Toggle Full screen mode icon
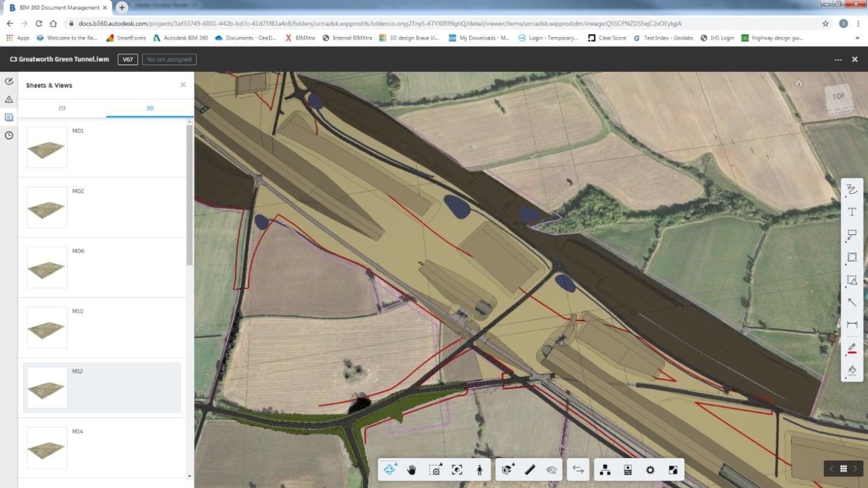 coord(673,470)
